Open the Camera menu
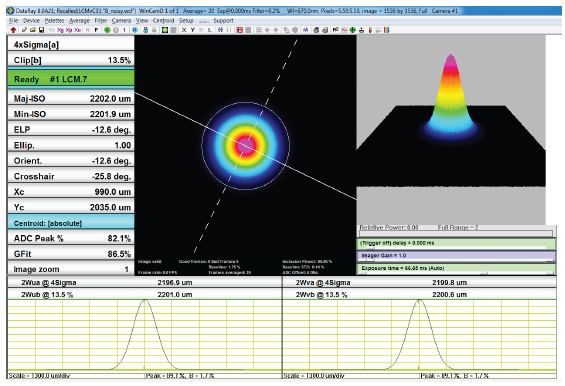 coord(121,21)
